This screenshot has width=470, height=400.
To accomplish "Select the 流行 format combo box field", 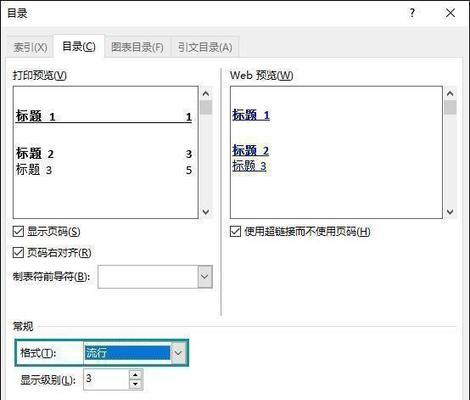I will [127, 353].
